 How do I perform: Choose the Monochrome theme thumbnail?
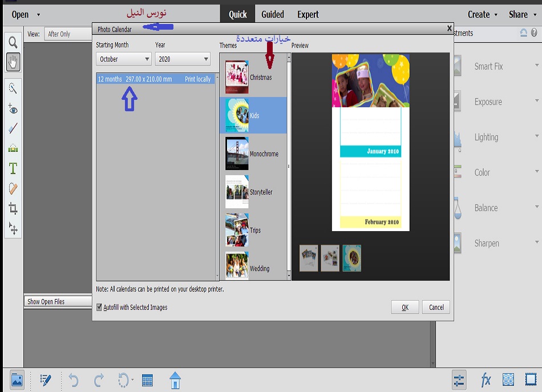pos(237,154)
